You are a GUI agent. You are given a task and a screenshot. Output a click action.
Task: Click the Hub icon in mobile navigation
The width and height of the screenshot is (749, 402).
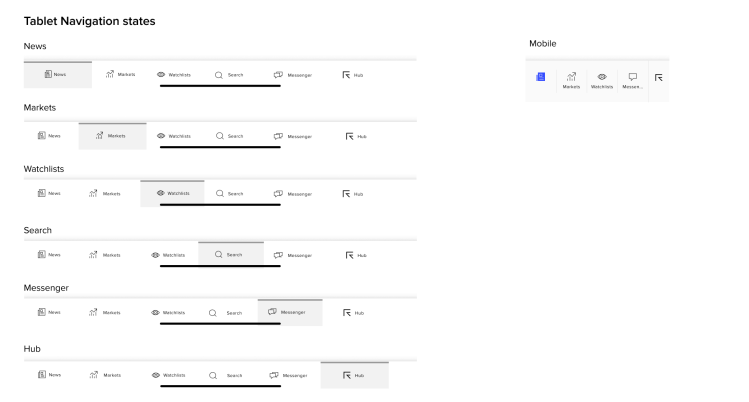658,77
